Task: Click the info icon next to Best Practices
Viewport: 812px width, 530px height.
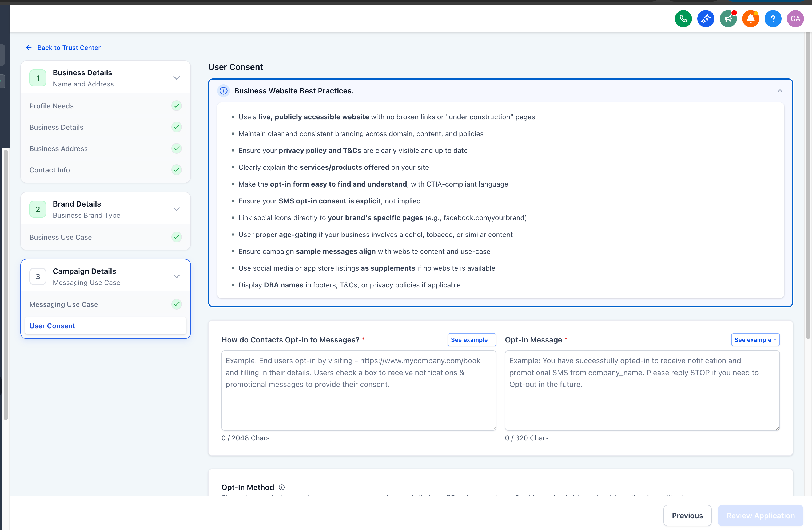Action: pos(224,91)
